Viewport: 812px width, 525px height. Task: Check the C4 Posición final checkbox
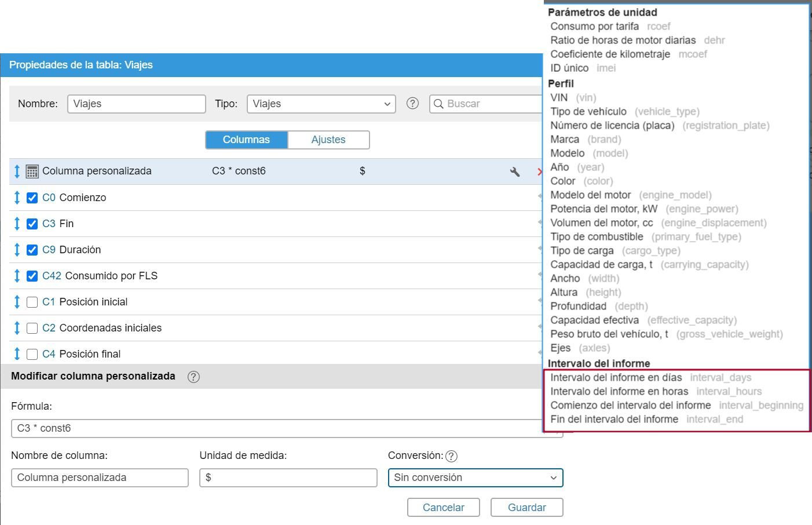point(32,354)
